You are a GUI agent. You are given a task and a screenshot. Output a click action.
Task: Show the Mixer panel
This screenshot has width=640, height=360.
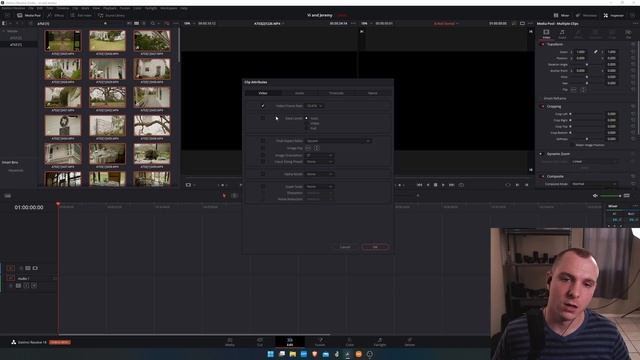pos(561,15)
